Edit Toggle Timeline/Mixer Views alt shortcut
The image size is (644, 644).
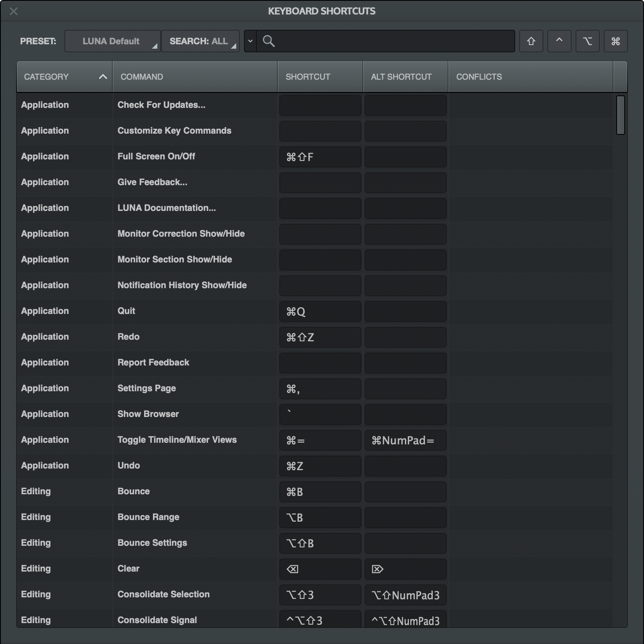[405, 440]
